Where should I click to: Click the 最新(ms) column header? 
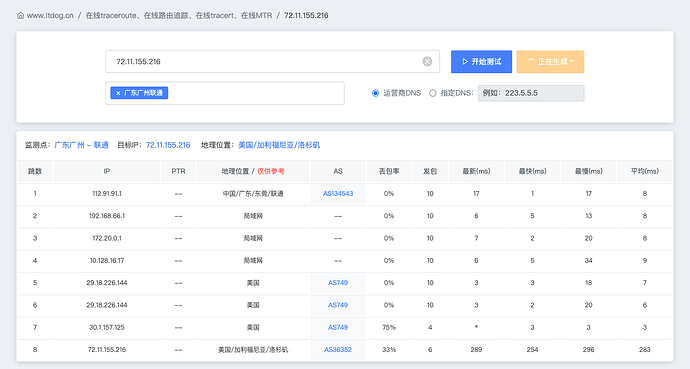476,172
